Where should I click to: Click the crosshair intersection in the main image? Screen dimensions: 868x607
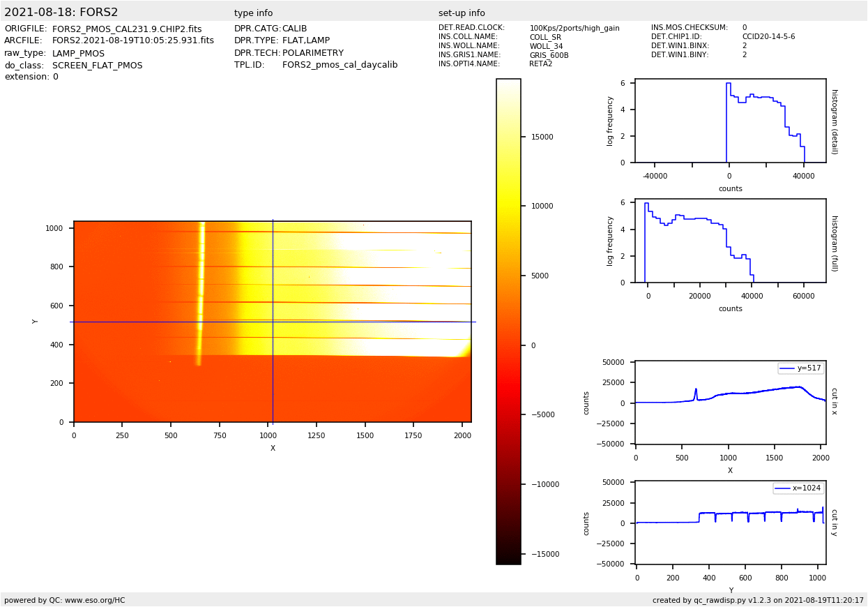pyautogui.click(x=273, y=322)
